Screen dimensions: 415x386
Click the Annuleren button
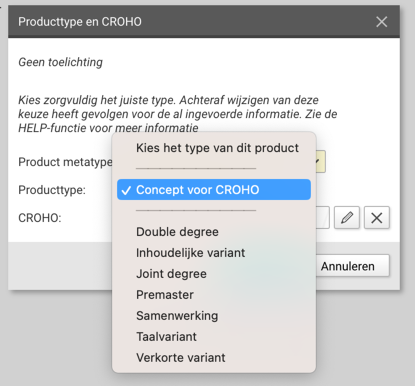tap(352, 266)
